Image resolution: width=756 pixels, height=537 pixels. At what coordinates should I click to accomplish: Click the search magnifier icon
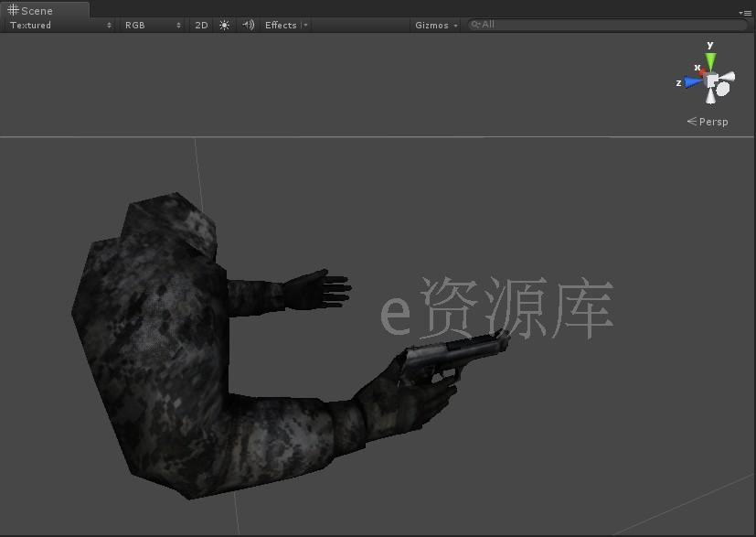coord(475,25)
